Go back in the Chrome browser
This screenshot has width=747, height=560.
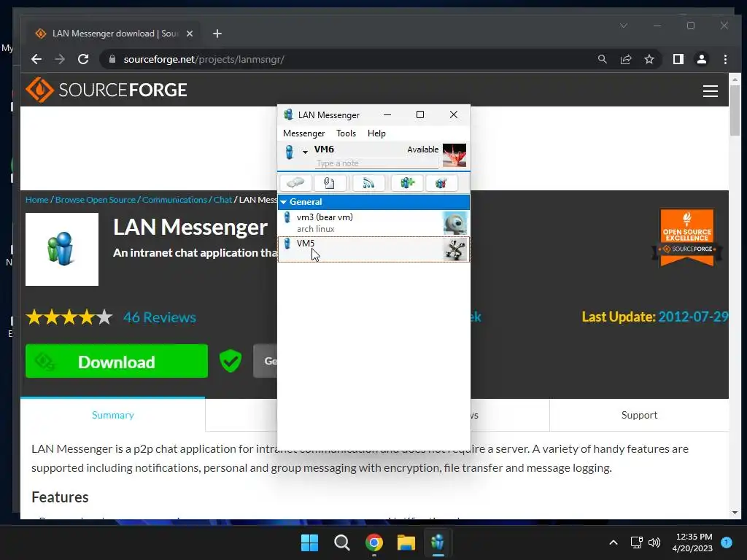click(x=36, y=59)
